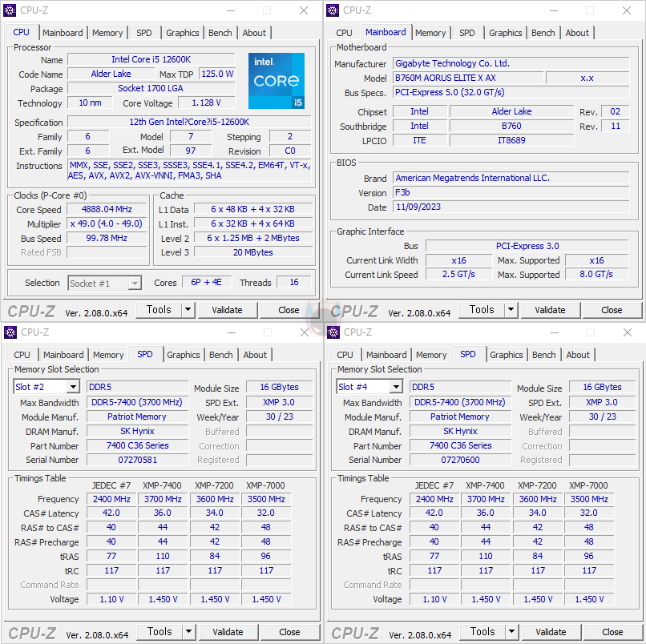Click the Core Speed value 4888.04 MHz

pos(107,209)
